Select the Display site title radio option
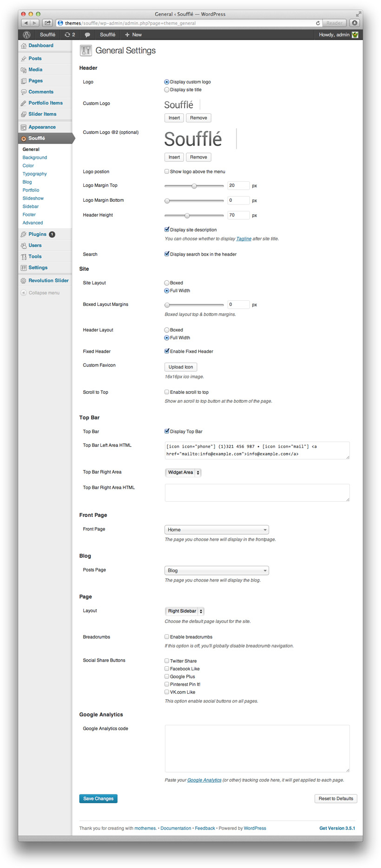This screenshot has height=868, width=381. [167, 90]
